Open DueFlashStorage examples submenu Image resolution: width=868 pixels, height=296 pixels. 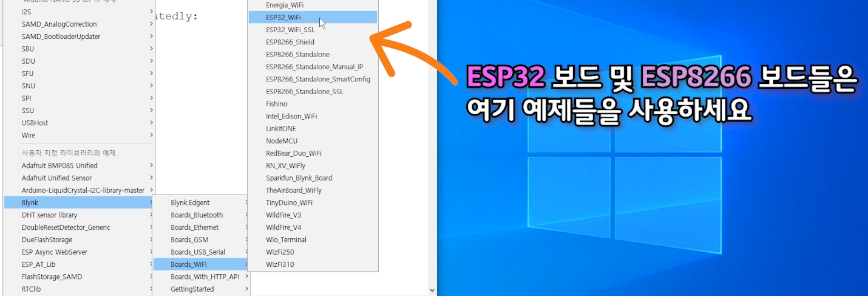(x=80, y=239)
